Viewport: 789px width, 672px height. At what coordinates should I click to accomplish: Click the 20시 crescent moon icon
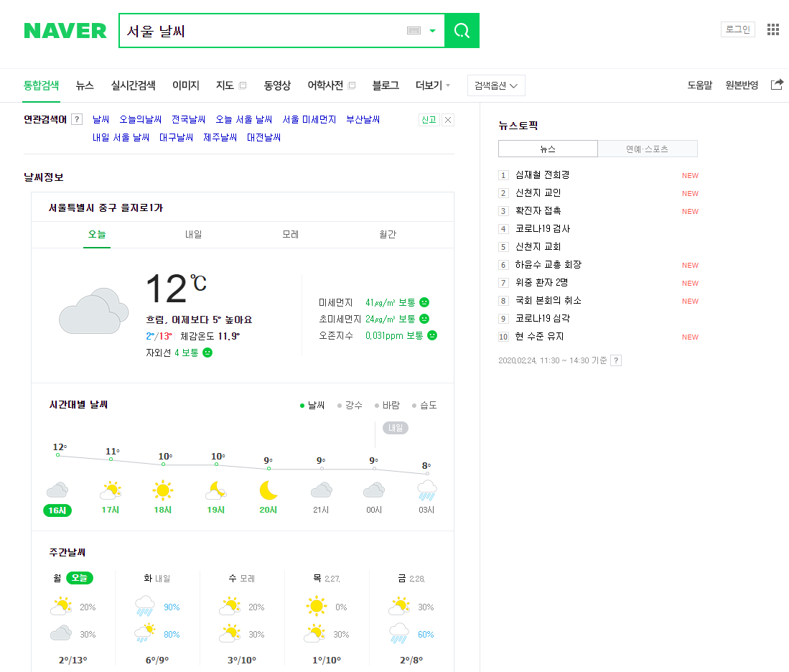[269, 490]
